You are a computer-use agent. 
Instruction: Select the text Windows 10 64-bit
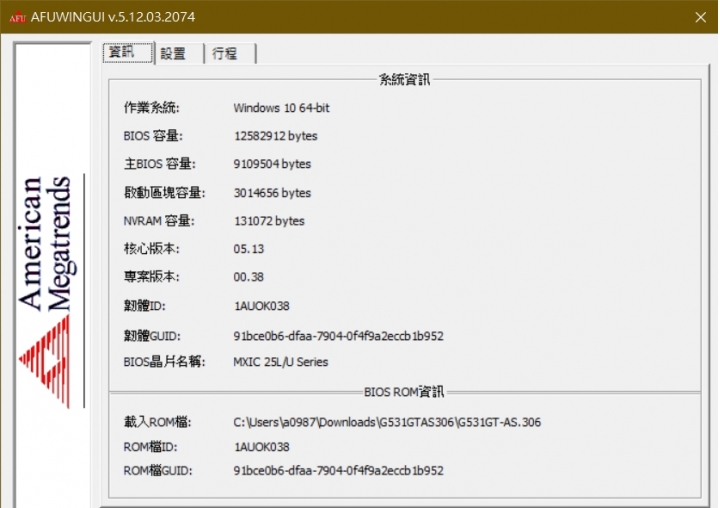click(281, 108)
